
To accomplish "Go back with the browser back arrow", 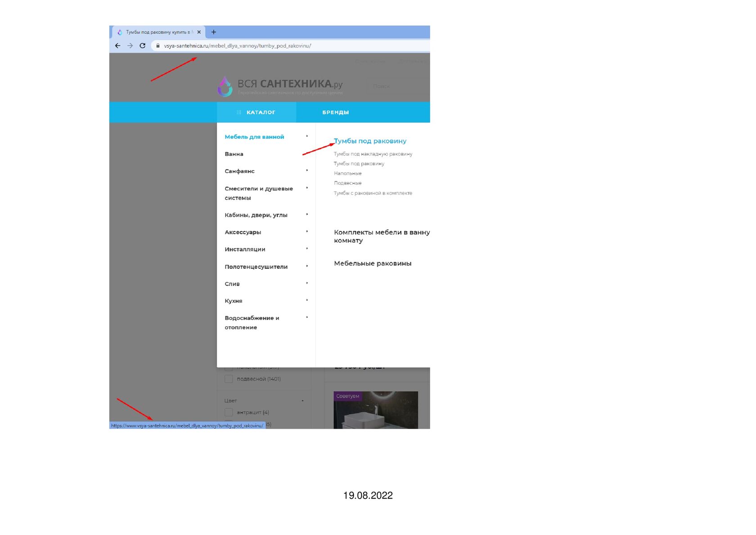I will click(x=118, y=45).
